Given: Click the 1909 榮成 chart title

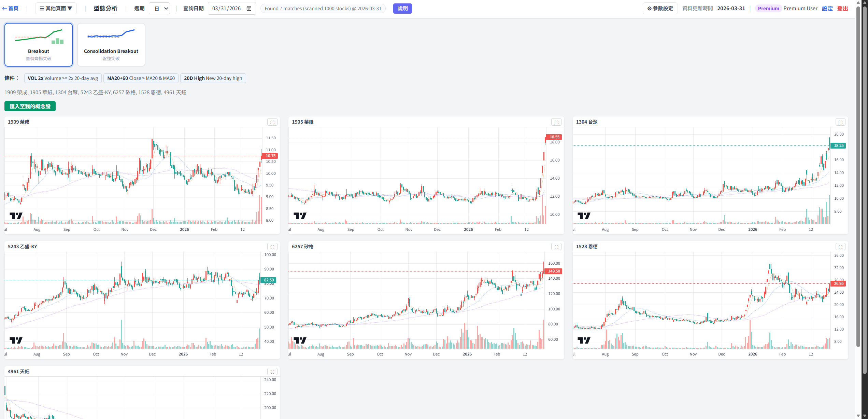Looking at the screenshot, I should (19, 122).
